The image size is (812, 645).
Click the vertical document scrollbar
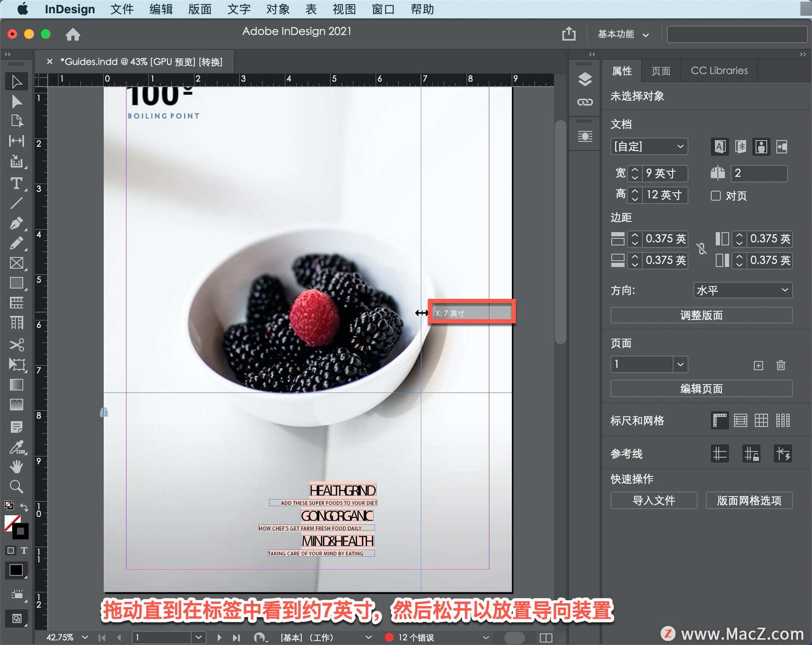560,232
